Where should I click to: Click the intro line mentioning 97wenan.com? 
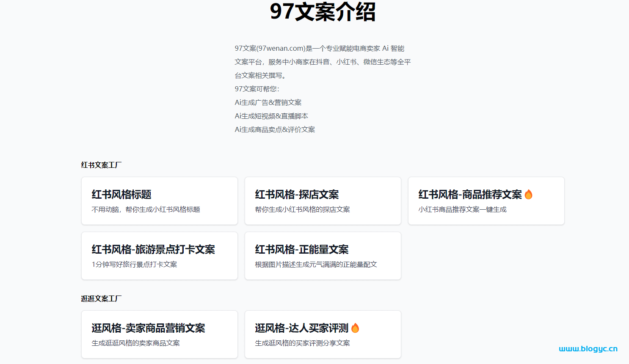pos(320,48)
